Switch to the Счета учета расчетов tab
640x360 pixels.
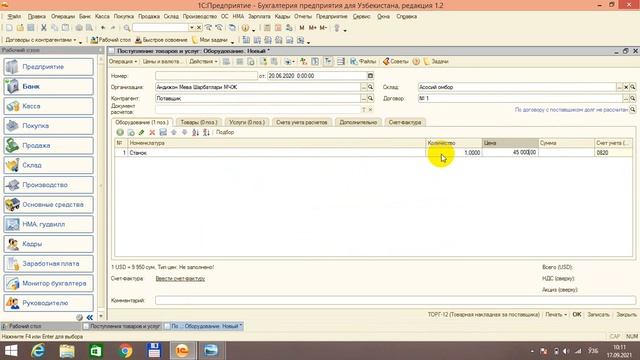tap(302, 122)
